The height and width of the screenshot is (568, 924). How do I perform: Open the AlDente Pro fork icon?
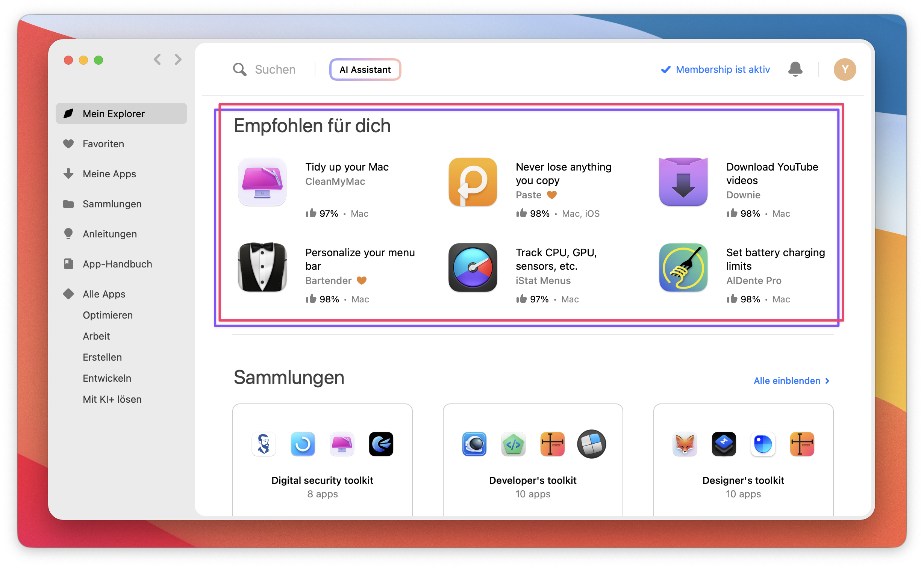pos(683,267)
